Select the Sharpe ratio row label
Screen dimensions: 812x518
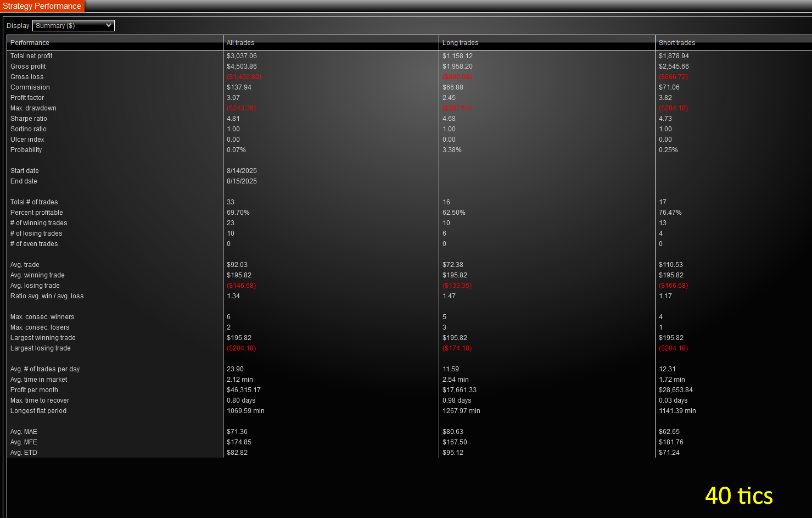pos(29,119)
